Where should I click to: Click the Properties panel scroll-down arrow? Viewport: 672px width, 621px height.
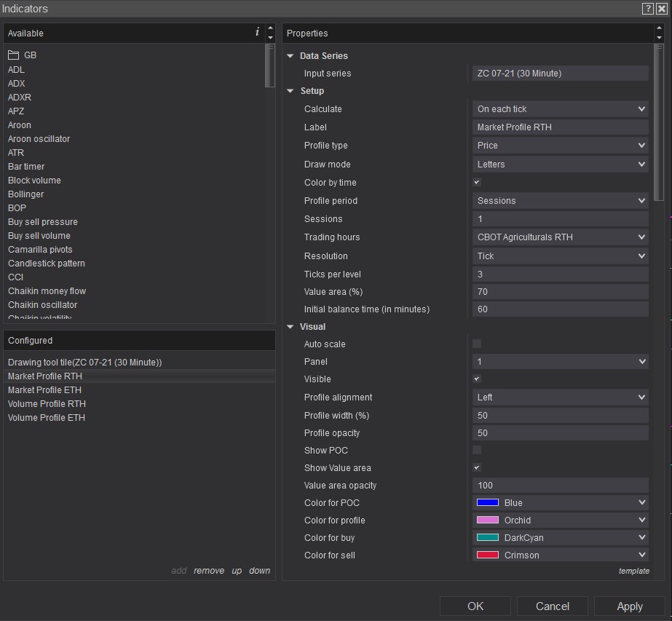(660, 38)
